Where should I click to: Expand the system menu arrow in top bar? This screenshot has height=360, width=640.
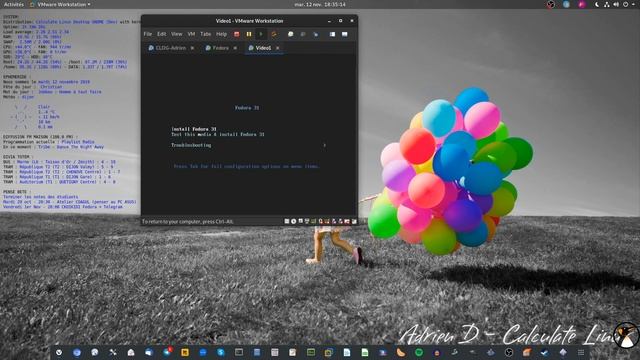coord(633,4)
